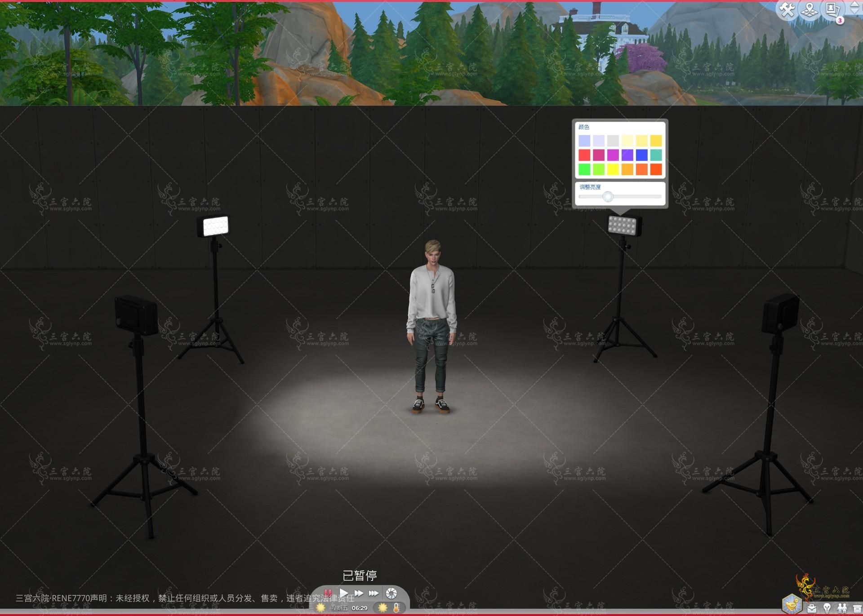This screenshot has height=616, width=863.
Task: Select the orange light color swatch
Action: click(x=642, y=169)
